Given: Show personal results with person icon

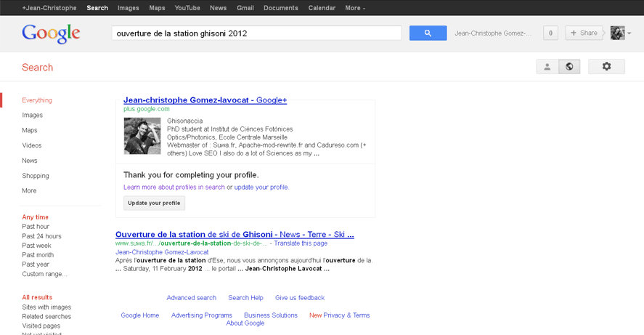Looking at the screenshot, I should 547,67.
